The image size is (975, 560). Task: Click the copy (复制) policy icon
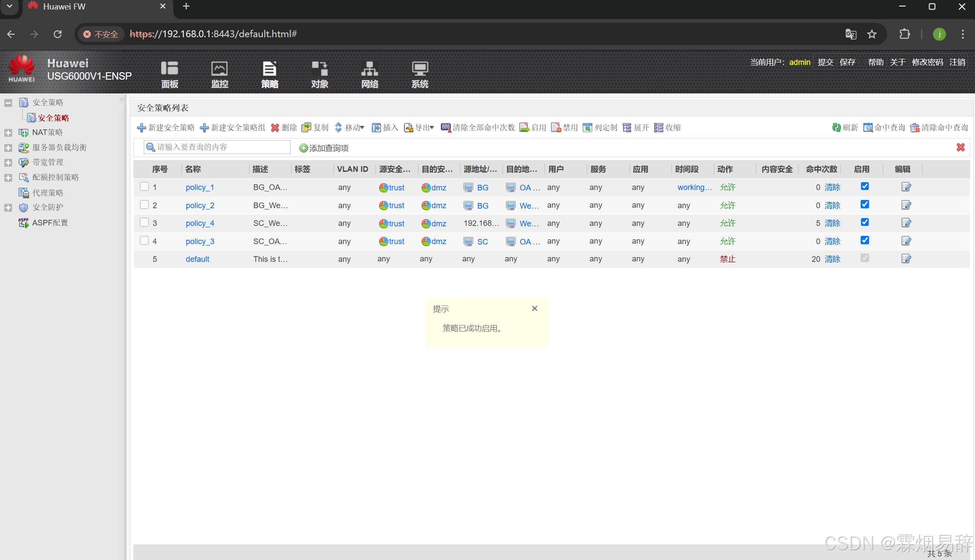(x=306, y=128)
